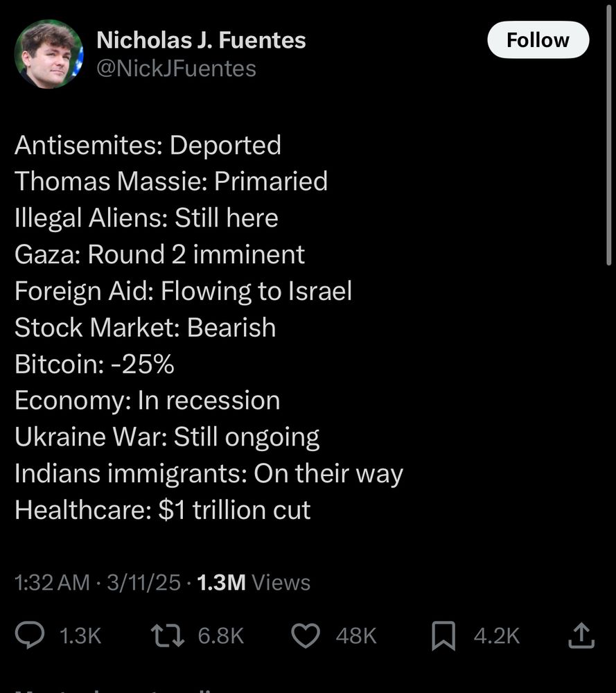Click the "Healthcare: $1 trillion cut" line
Screen dimensions: 616x693
tap(163, 510)
